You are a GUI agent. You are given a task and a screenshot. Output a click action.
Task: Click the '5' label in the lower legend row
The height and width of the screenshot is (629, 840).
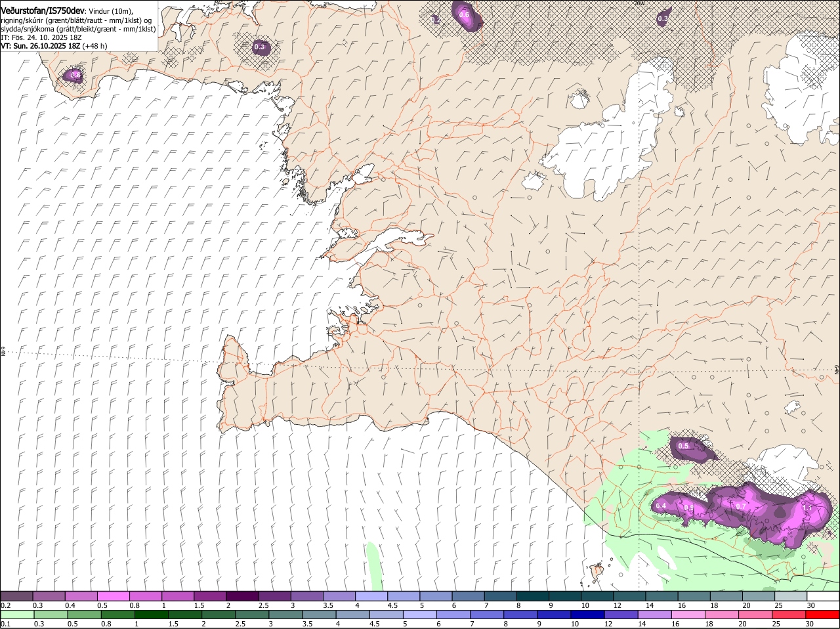(x=405, y=624)
